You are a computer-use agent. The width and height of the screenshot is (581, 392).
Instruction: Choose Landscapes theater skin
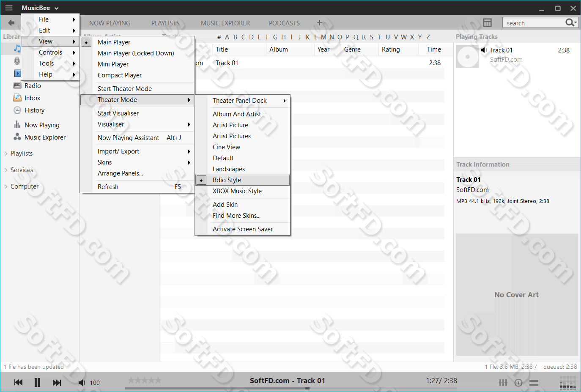[x=243, y=169]
